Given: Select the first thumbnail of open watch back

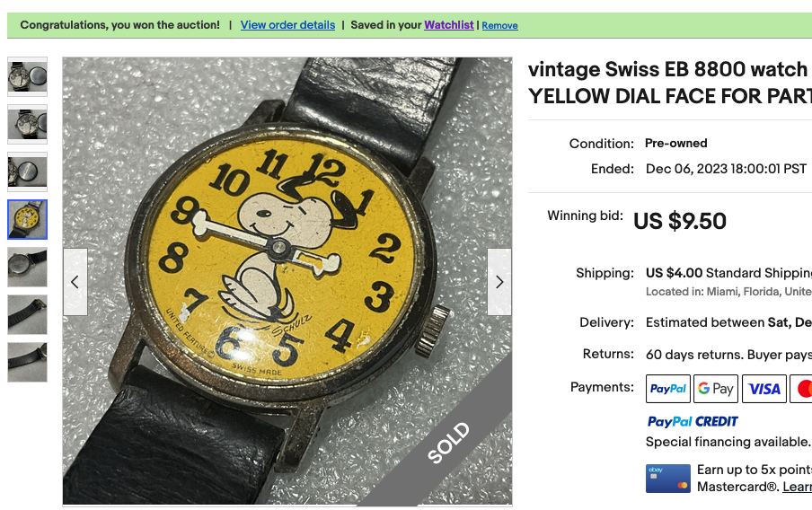Looking at the screenshot, I should pos(28,76).
